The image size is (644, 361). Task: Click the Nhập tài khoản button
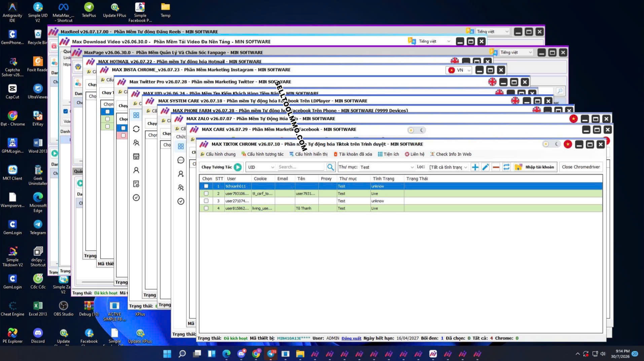pos(535,167)
